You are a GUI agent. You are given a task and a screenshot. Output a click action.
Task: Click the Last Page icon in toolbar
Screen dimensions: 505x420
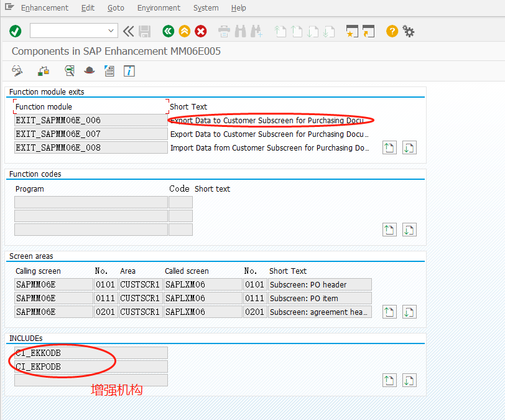click(329, 32)
